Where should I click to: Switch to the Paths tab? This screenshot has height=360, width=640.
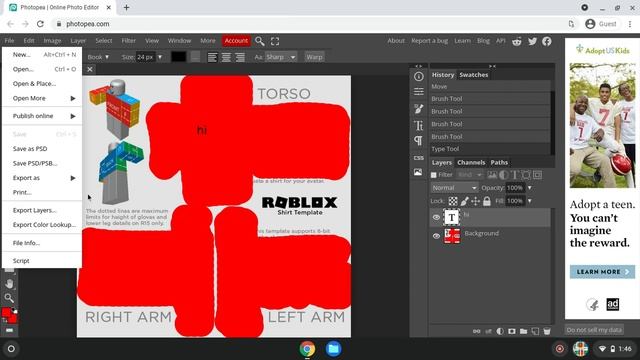499,162
